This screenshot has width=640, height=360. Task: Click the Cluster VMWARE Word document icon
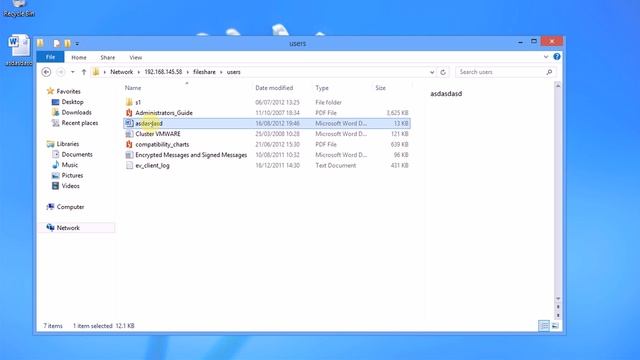coord(129,134)
